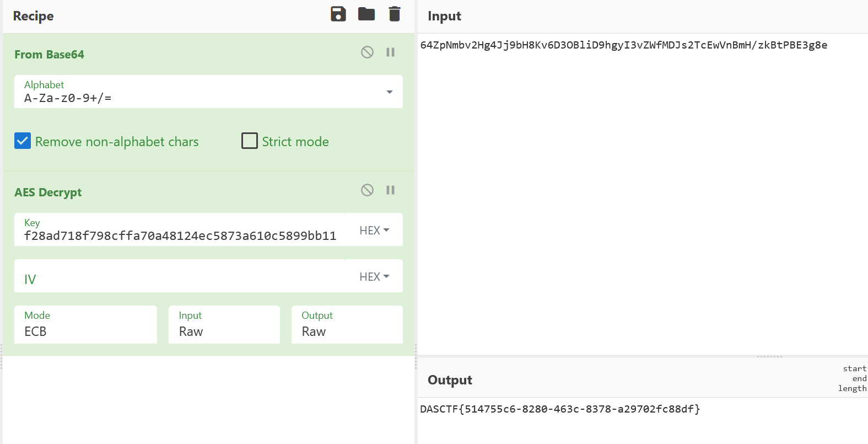Change the ECB Mode selector
Viewport: 868px width, 444px height.
point(85,325)
